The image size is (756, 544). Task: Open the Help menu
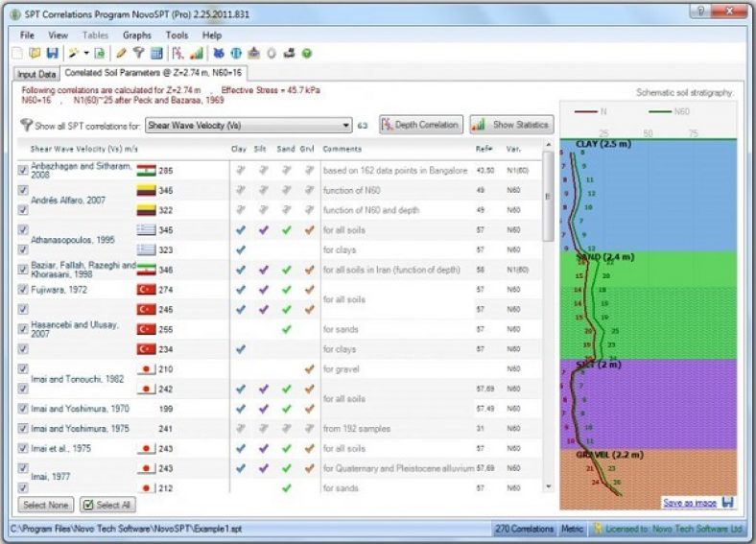pos(212,35)
